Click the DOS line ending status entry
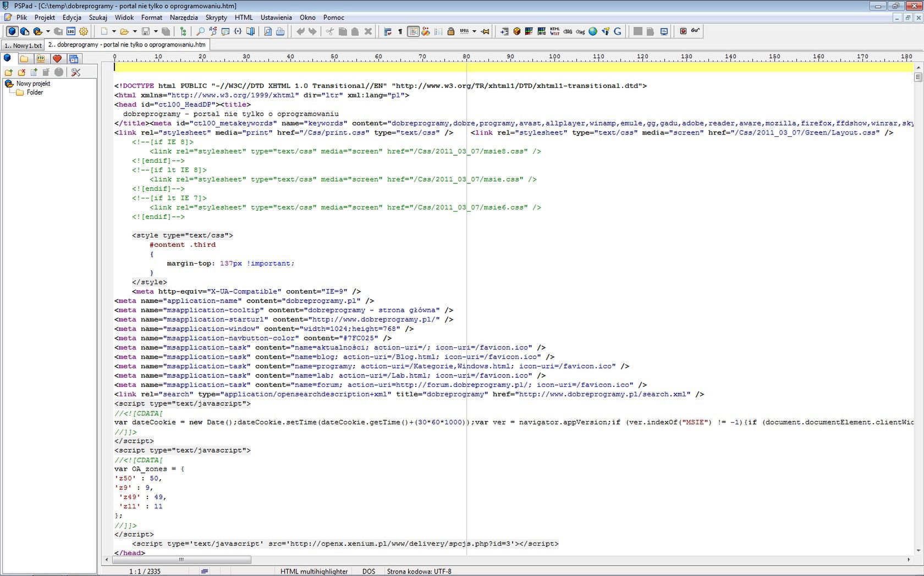The image size is (924, 576). point(369,572)
